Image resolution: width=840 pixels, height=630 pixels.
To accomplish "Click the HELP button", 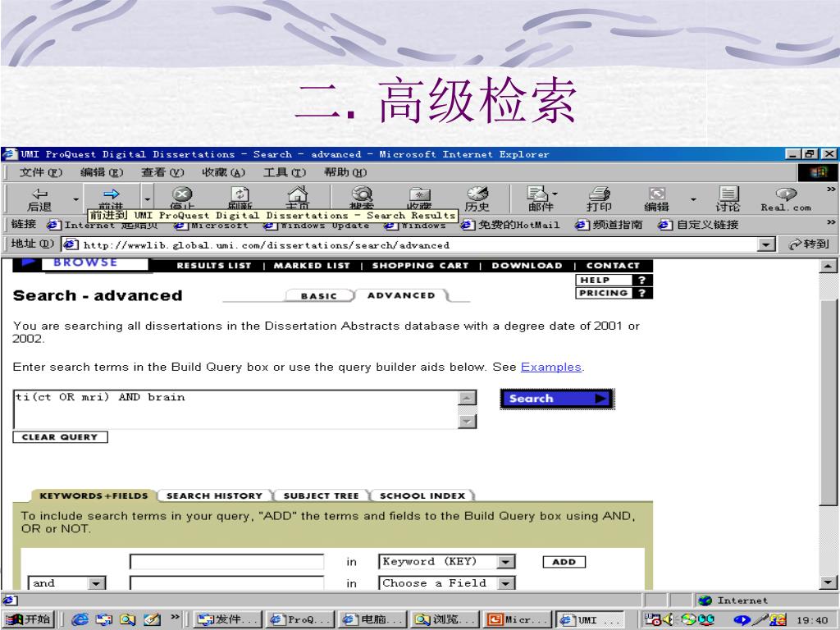I will [x=614, y=281].
